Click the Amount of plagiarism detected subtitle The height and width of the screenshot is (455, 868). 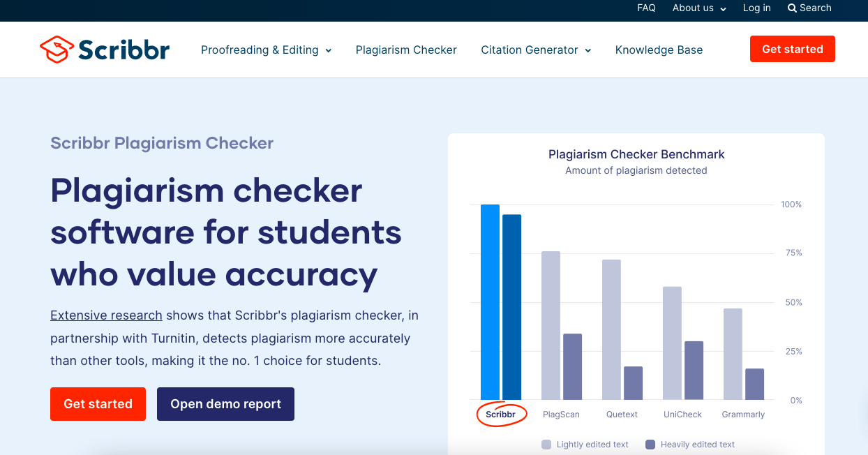pyautogui.click(x=636, y=170)
